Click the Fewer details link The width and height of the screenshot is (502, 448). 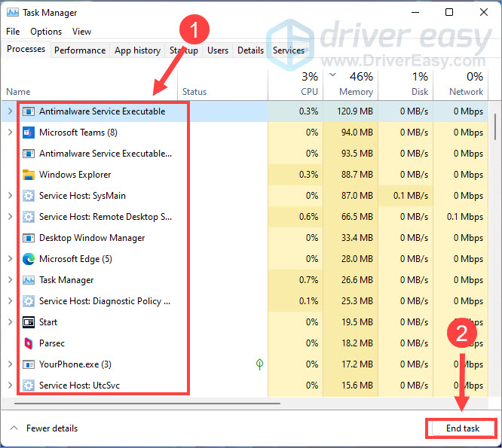tap(52, 428)
